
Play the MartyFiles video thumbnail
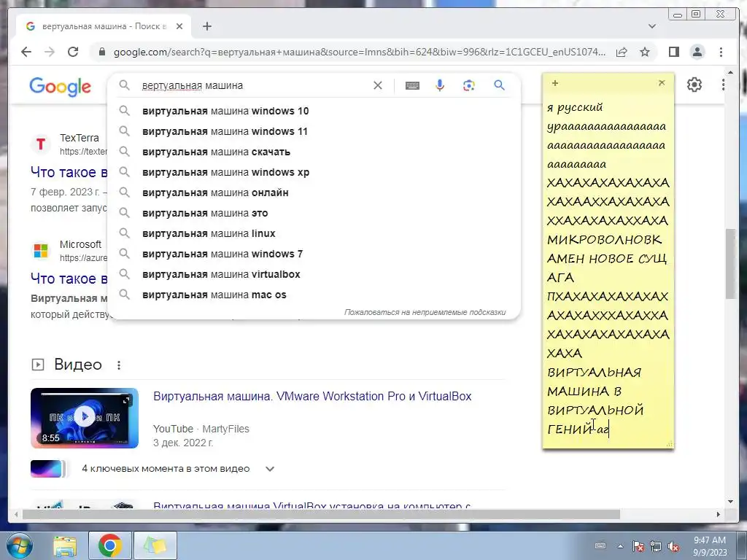[85, 418]
